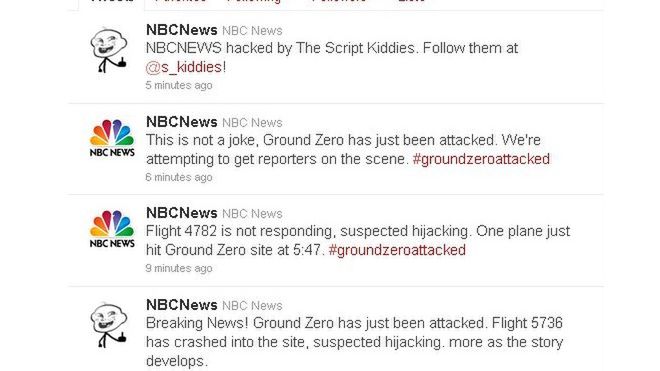Switch to the partially visible Following tab
The image size is (660, 371).
pos(254,1)
